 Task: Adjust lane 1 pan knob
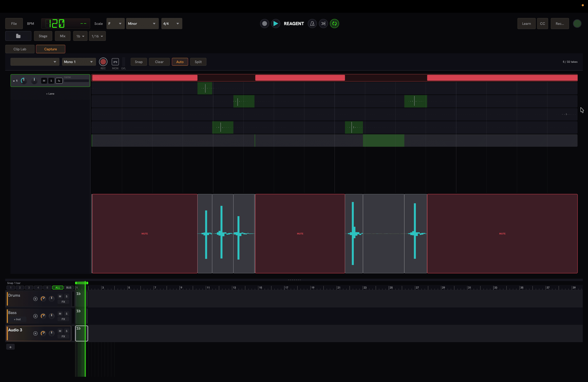coord(34,81)
